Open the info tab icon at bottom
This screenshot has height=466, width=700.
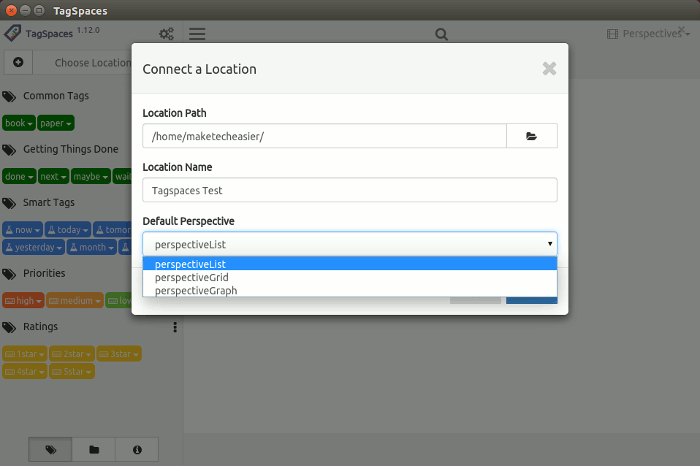[137, 449]
